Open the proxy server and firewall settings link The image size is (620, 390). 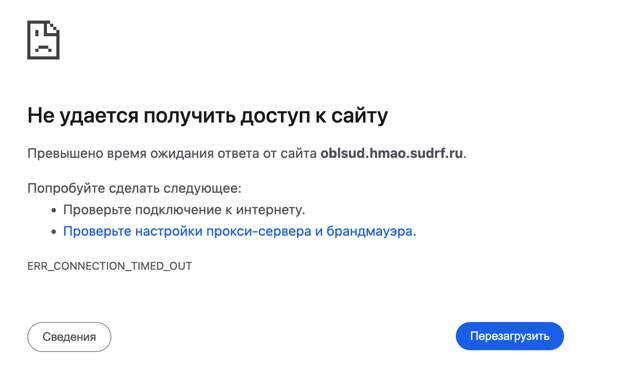(240, 231)
